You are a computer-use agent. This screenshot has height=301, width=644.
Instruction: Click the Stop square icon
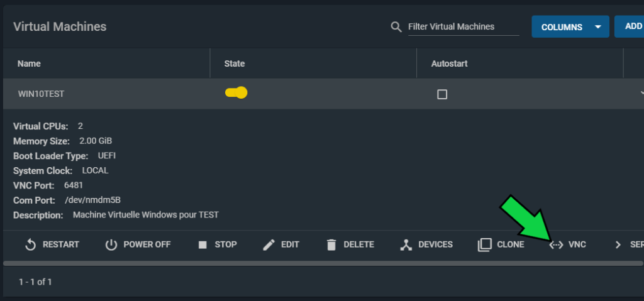click(x=203, y=244)
